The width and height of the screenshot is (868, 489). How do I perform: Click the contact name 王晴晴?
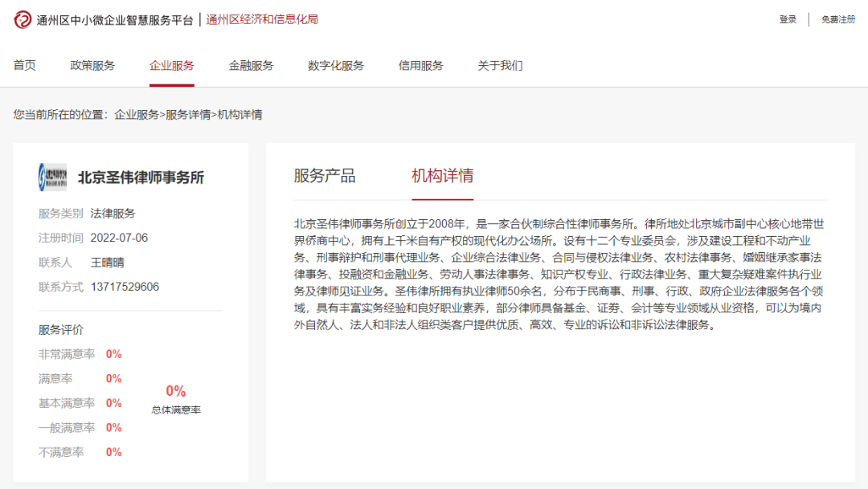point(107,263)
